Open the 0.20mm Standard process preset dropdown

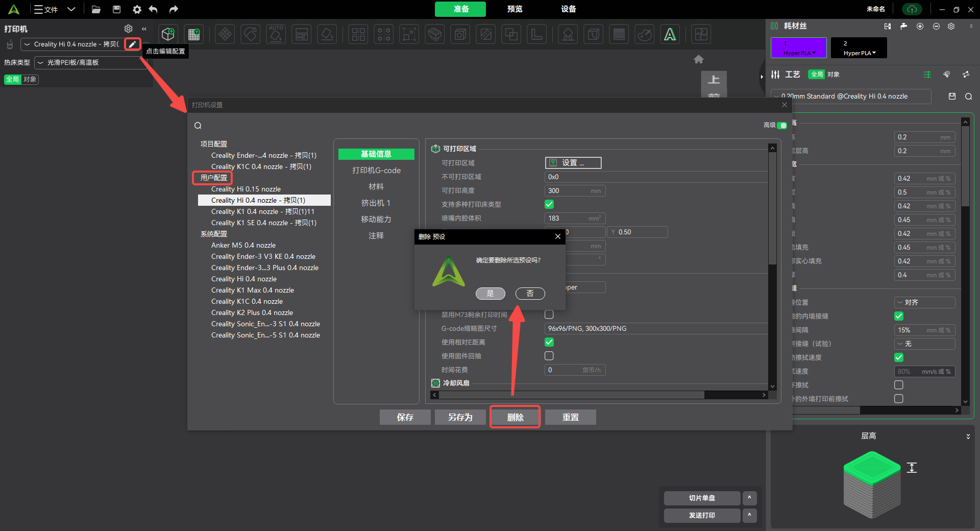851,96
